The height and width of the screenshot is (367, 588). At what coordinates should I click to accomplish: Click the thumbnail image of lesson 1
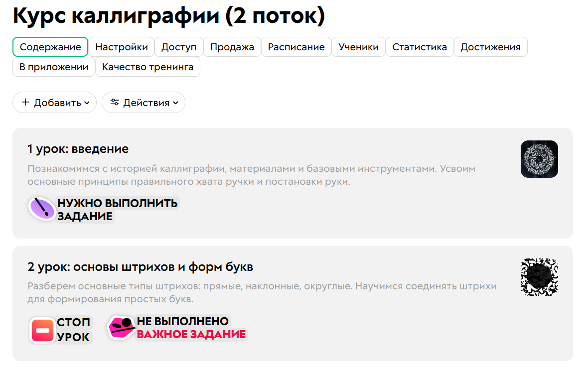click(x=539, y=159)
